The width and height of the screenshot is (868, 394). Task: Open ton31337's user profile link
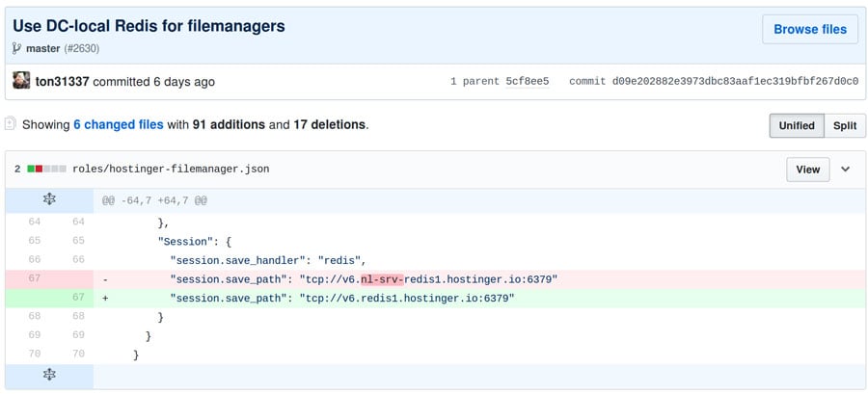click(62, 82)
